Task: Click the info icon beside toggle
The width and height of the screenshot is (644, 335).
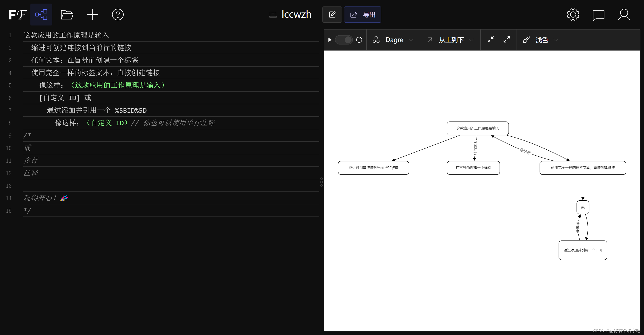Action: [x=359, y=40]
